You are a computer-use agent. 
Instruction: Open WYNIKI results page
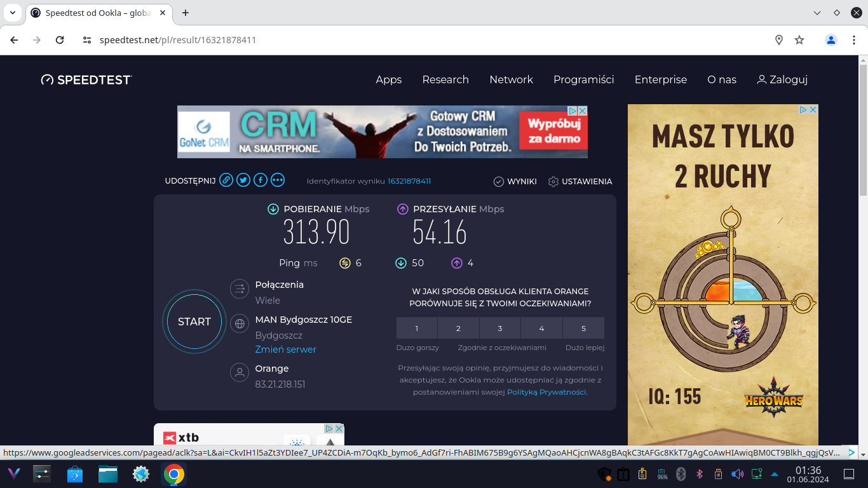[x=515, y=181]
